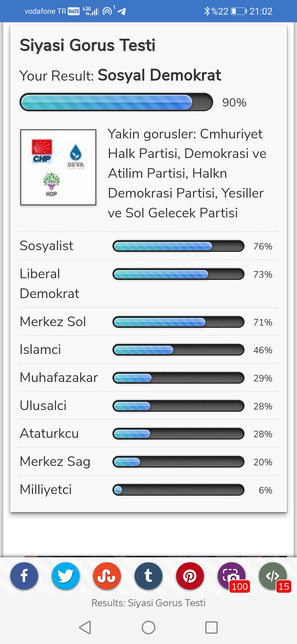The width and height of the screenshot is (297, 644).
Task: Post results to Tumblr
Action: (x=148, y=576)
